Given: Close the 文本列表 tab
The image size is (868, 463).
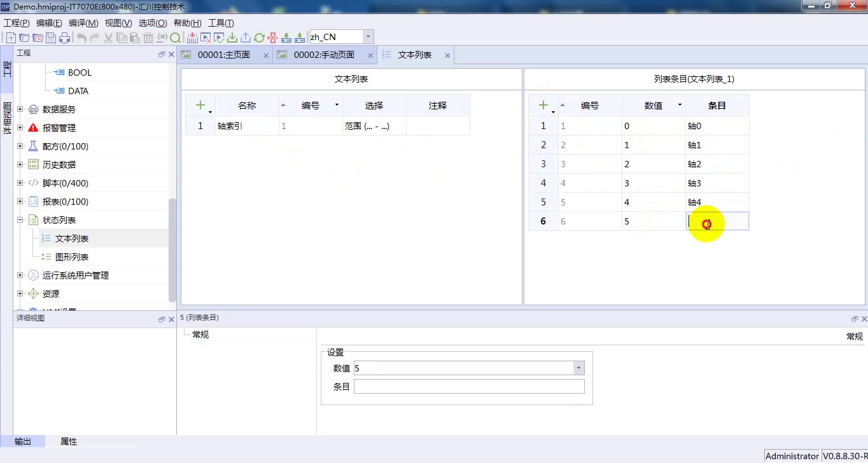Looking at the screenshot, I should [447, 55].
